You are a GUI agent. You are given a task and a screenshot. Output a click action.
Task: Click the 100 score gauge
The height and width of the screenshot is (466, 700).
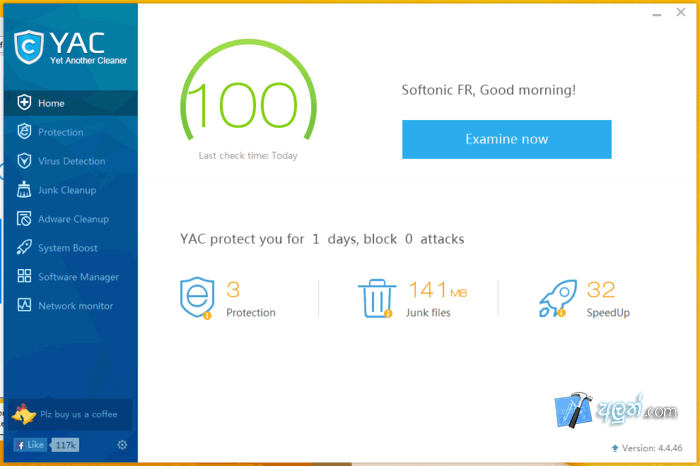(x=248, y=92)
